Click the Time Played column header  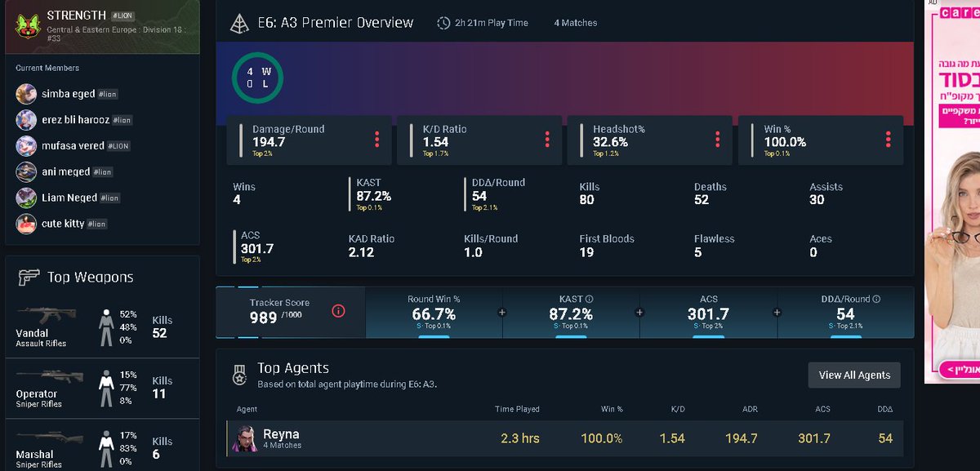coord(517,409)
